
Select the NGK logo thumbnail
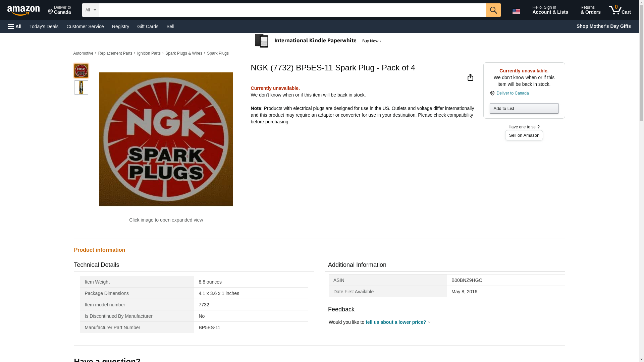81,71
